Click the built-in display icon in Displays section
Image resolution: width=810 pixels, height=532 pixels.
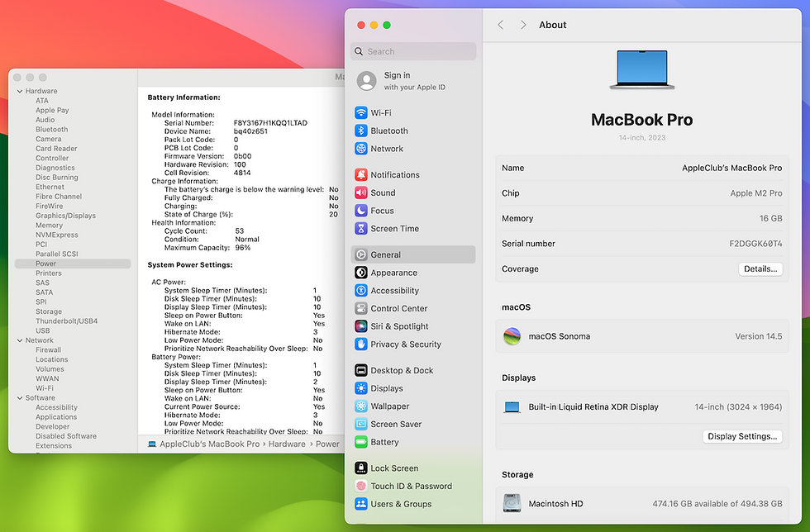pyautogui.click(x=512, y=407)
